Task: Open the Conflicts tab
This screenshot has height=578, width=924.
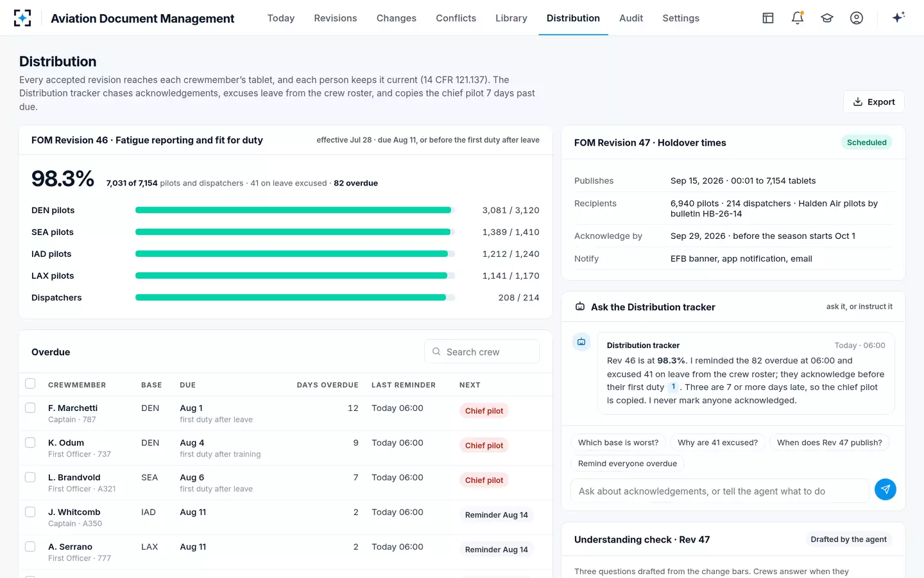Action: pos(456,18)
